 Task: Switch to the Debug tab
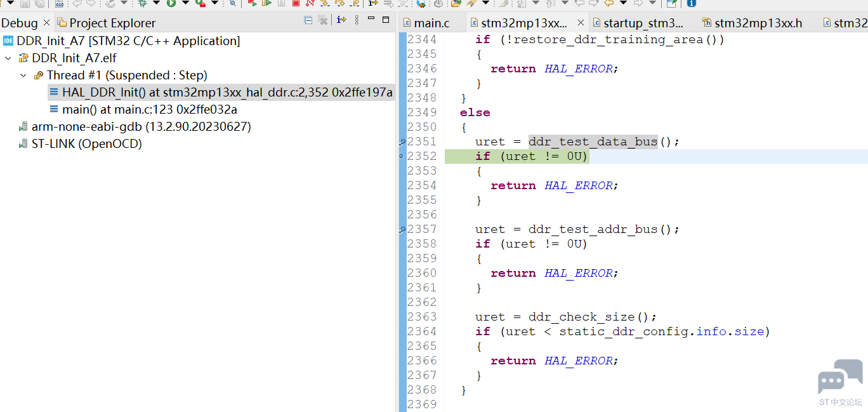coord(20,23)
